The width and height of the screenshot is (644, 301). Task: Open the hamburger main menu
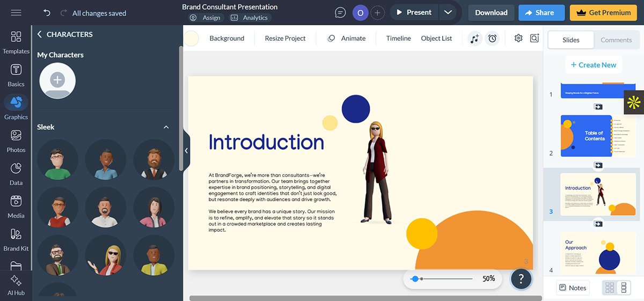16,13
